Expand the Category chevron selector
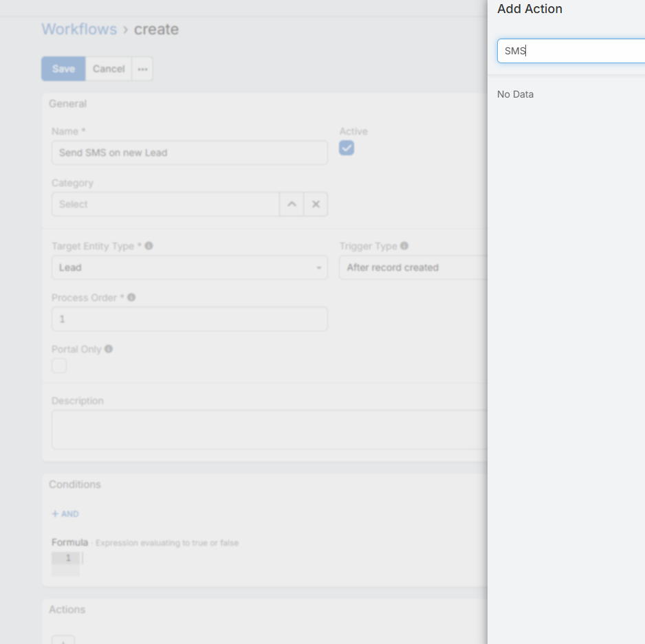 click(292, 204)
